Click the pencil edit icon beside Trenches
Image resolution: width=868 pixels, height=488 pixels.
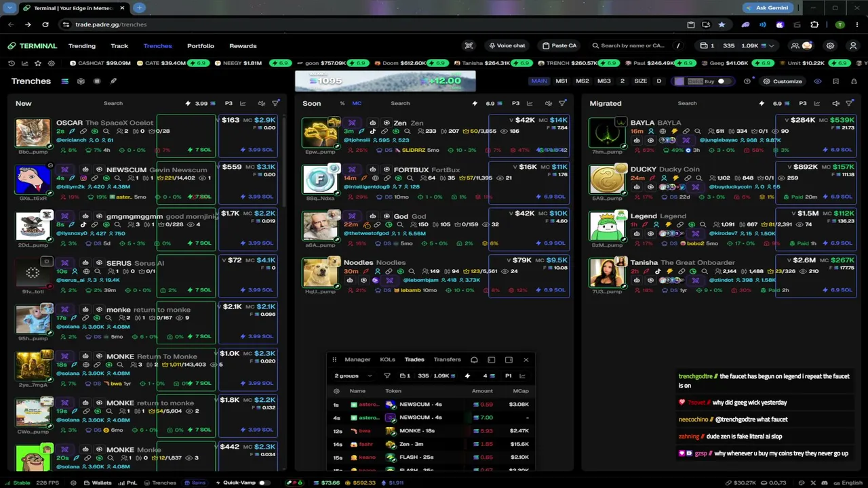pyautogui.click(x=113, y=81)
